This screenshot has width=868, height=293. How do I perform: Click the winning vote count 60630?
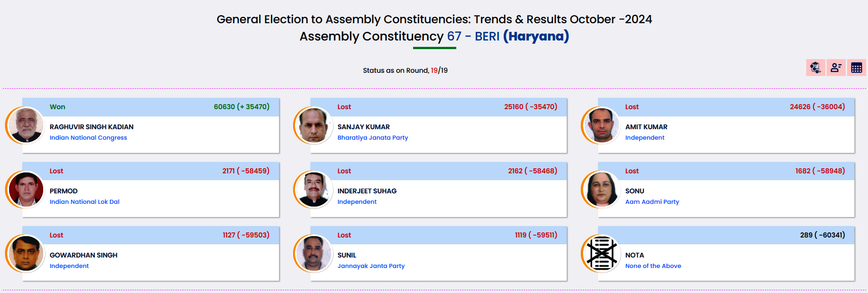click(x=224, y=107)
